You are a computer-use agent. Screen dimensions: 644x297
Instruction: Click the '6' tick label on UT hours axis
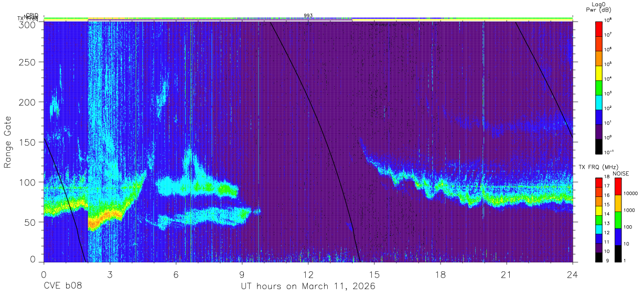(x=176, y=274)
